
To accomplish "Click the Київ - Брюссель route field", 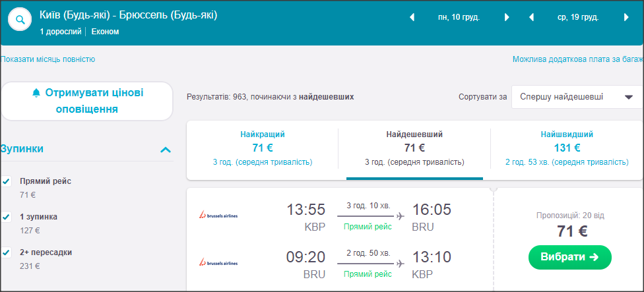I will [x=128, y=15].
